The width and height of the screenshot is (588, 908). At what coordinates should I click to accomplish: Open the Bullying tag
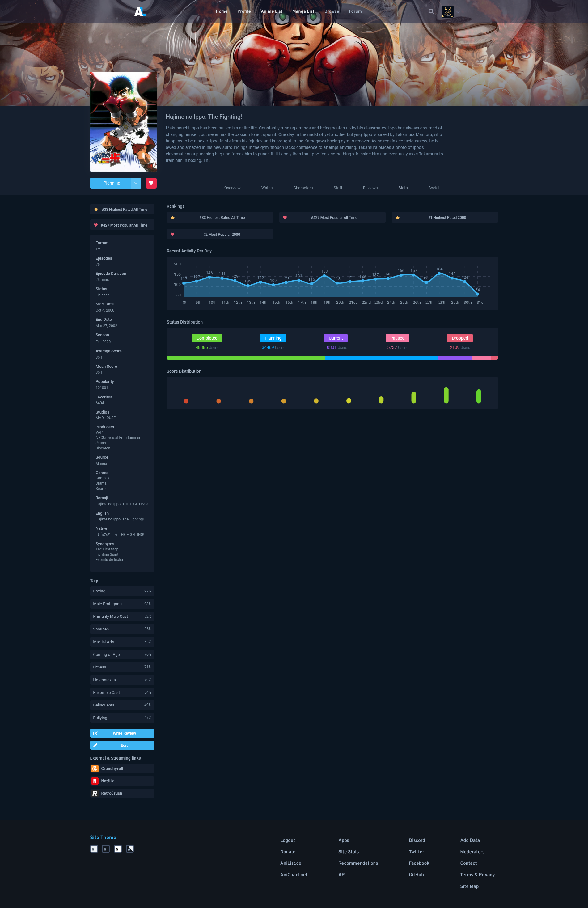(x=122, y=718)
